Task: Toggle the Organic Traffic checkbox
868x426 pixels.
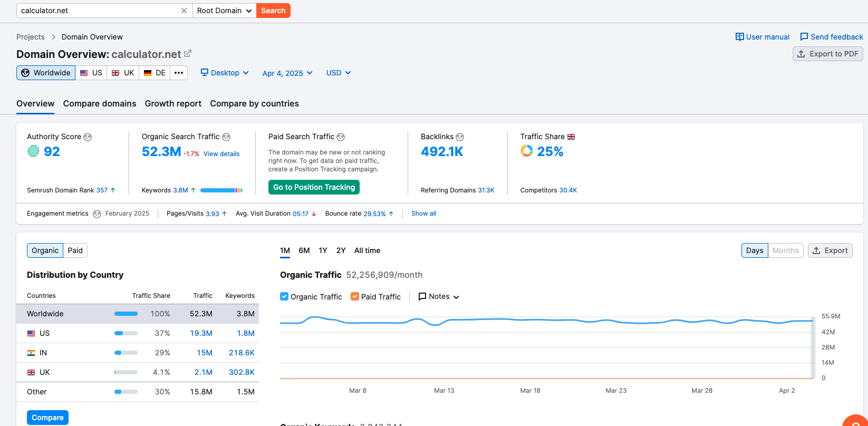Action: [284, 296]
